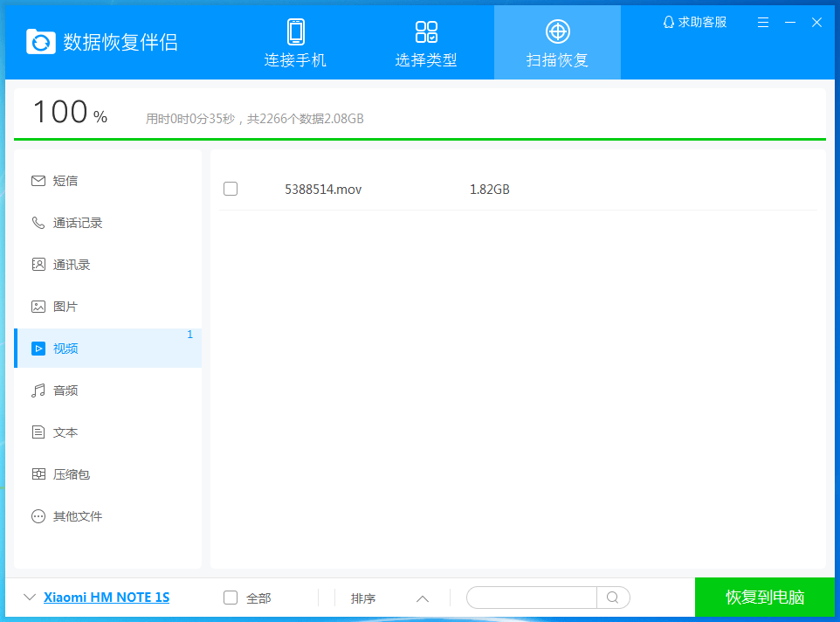Check the box for 5388514.mov
Screen dimensions: 840x622
point(231,189)
